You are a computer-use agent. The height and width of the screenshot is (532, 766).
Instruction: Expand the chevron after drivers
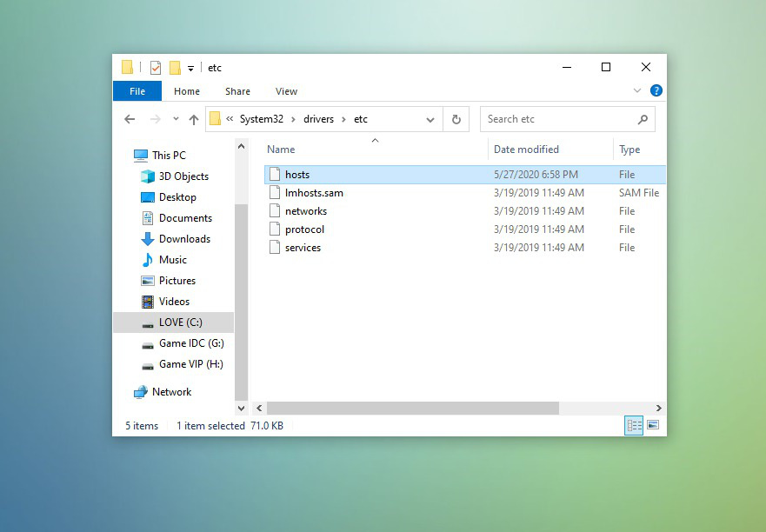coord(344,119)
